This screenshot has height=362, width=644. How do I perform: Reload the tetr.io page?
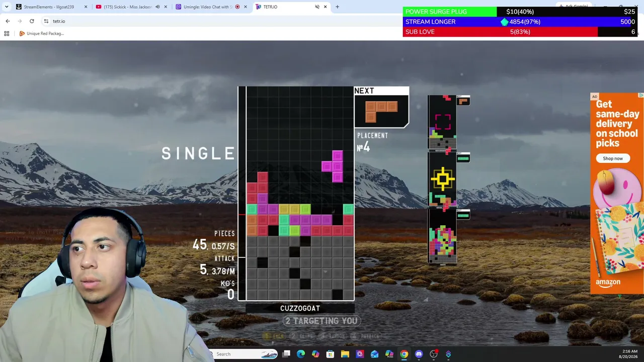tap(32, 21)
